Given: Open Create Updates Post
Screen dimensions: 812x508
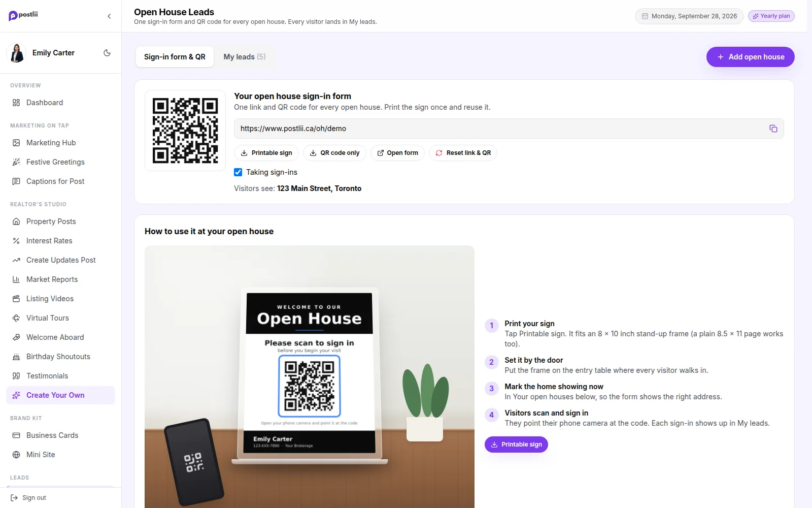Looking at the screenshot, I should [60, 260].
